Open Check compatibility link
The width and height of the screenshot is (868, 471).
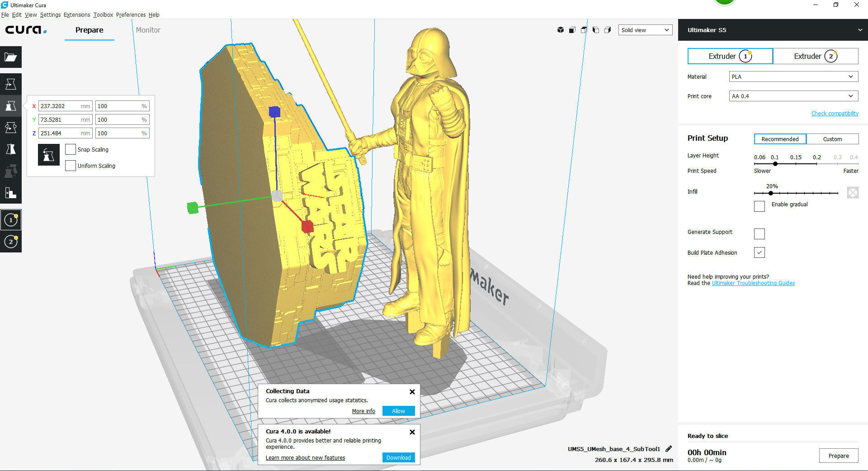835,114
